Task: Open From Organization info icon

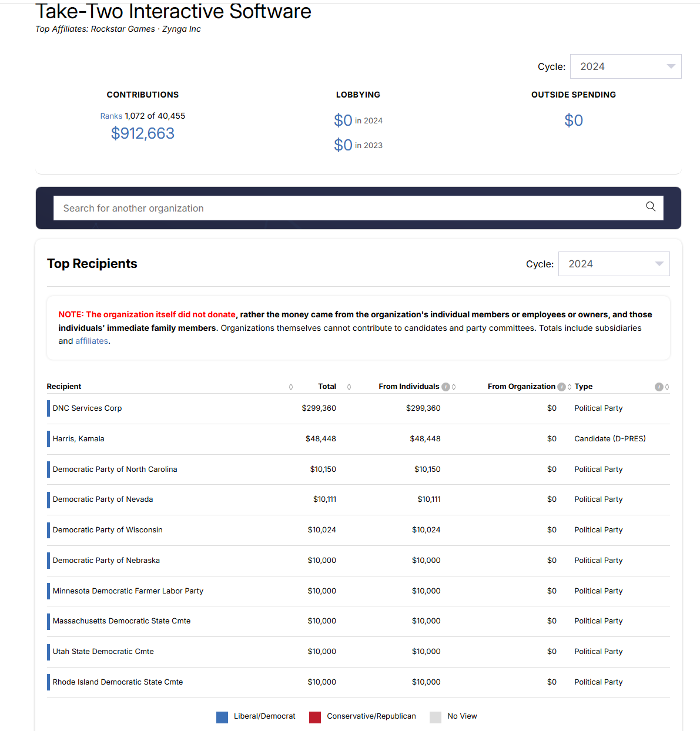Action: tap(561, 387)
